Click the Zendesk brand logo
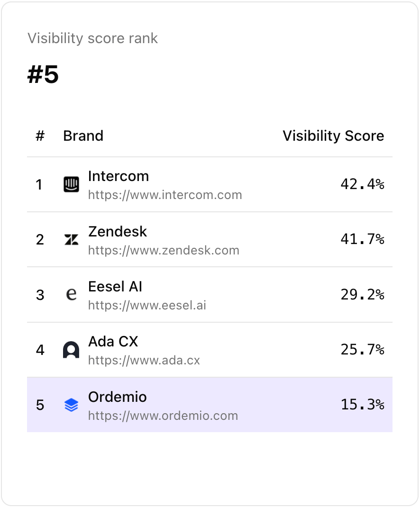This screenshot has width=420, height=508. click(71, 239)
